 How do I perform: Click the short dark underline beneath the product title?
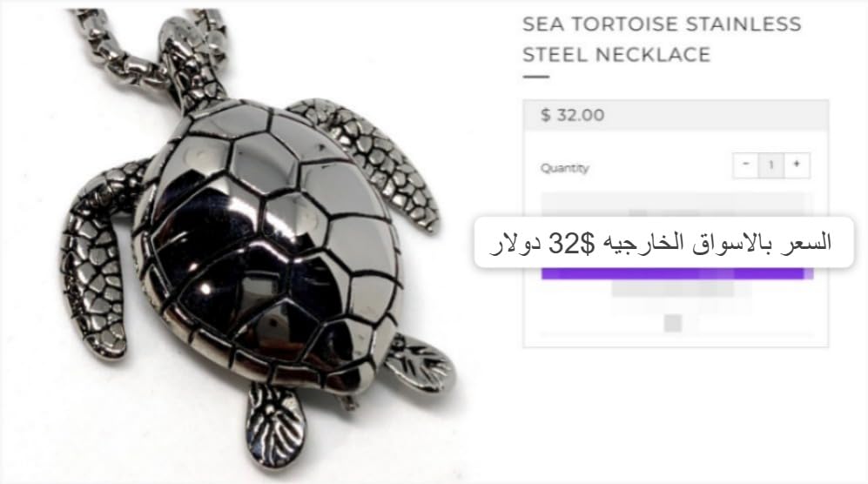[x=535, y=77]
